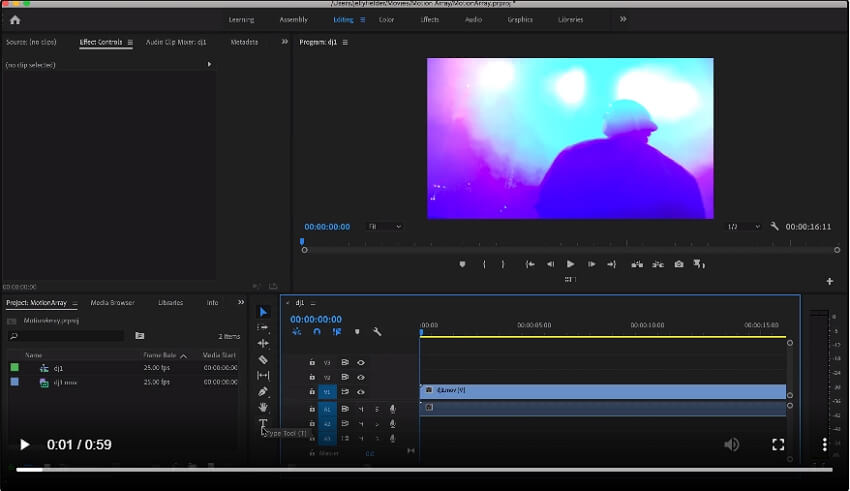Open Program monitor wrench settings
This screenshot has height=491, width=850.
coord(774,227)
